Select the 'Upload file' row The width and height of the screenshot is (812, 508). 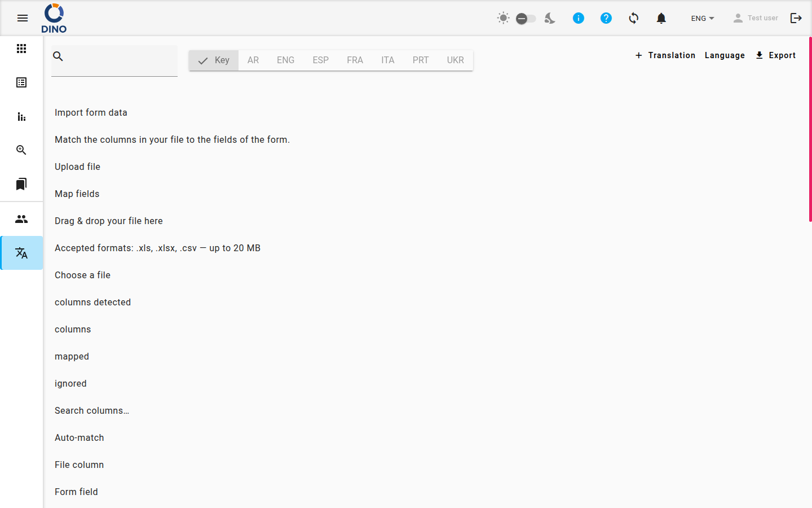tap(427, 167)
